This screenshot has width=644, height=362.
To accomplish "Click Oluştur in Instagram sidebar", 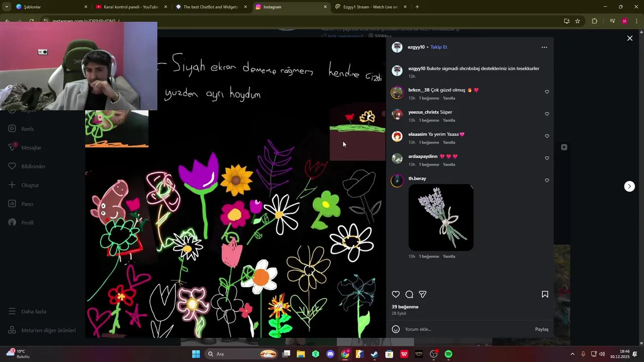I will tap(23, 185).
